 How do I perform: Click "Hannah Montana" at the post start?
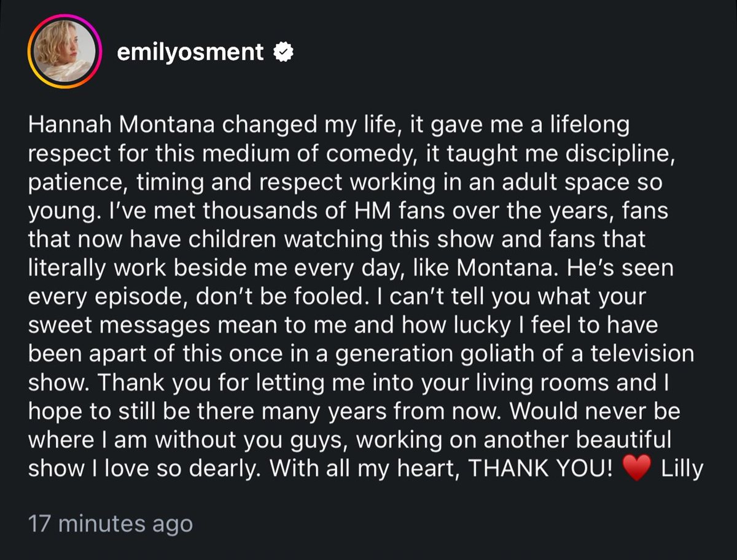coord(121,125)
